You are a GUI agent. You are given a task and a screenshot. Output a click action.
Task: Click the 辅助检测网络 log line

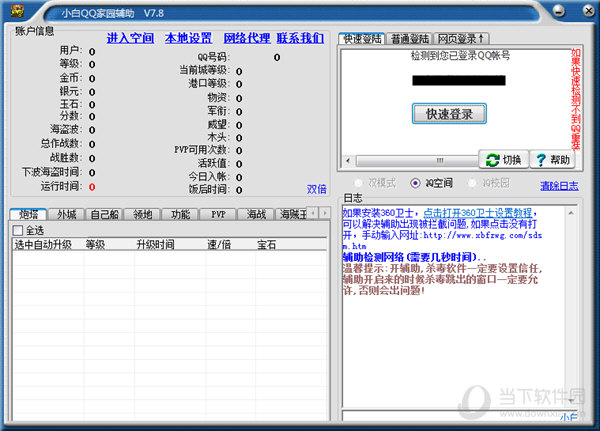(x=414, y=257)
